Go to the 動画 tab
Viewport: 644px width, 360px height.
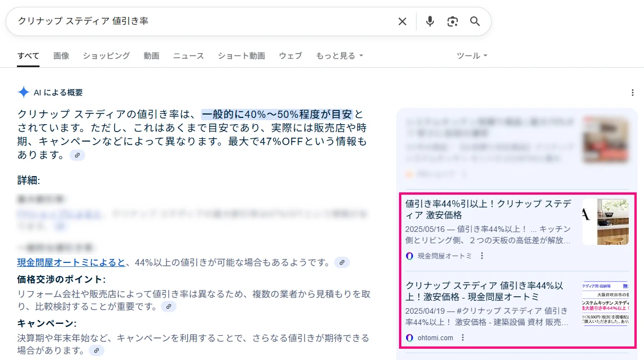click(152, 56)
